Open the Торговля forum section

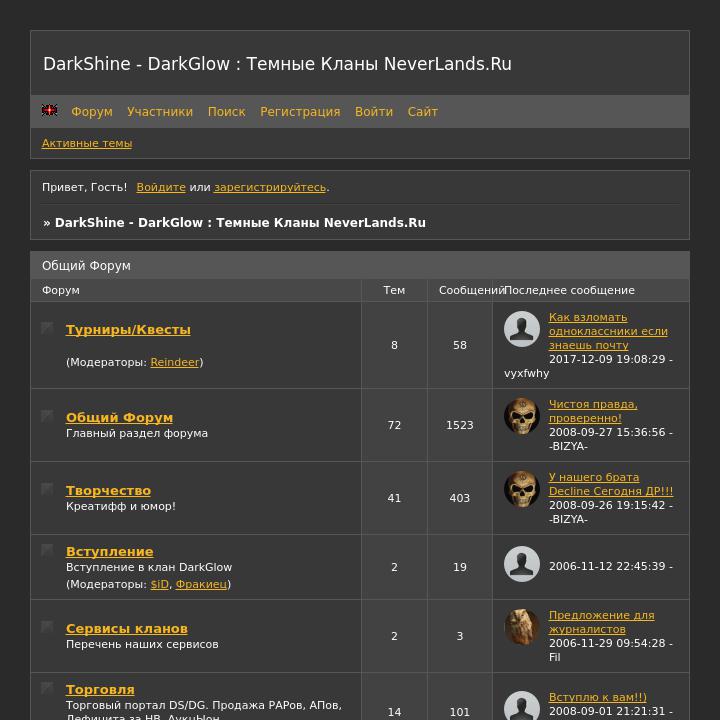point(100,690)
